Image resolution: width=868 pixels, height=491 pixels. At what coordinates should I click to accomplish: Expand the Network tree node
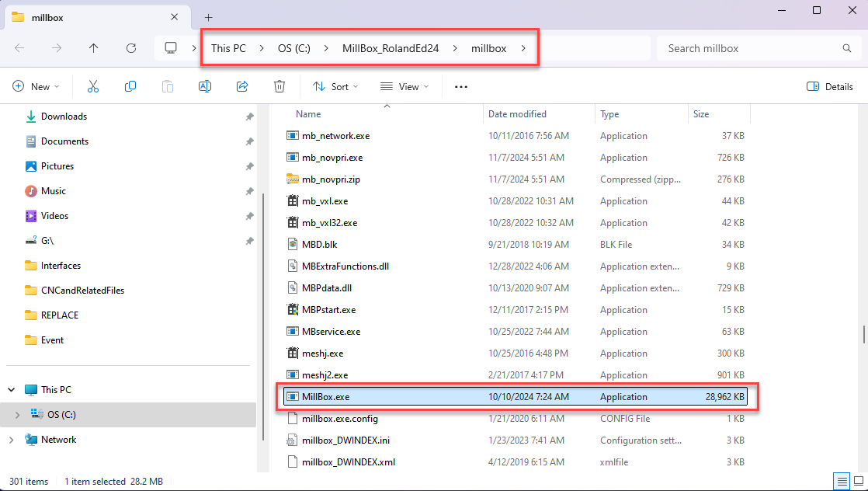point(11,440)
